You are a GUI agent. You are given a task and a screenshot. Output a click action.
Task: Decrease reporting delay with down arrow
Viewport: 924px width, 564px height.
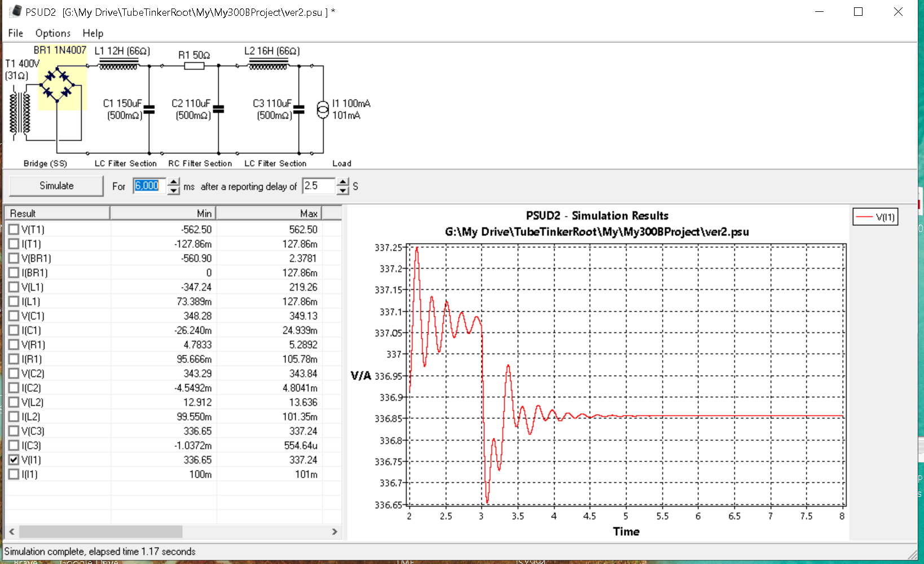343,190
